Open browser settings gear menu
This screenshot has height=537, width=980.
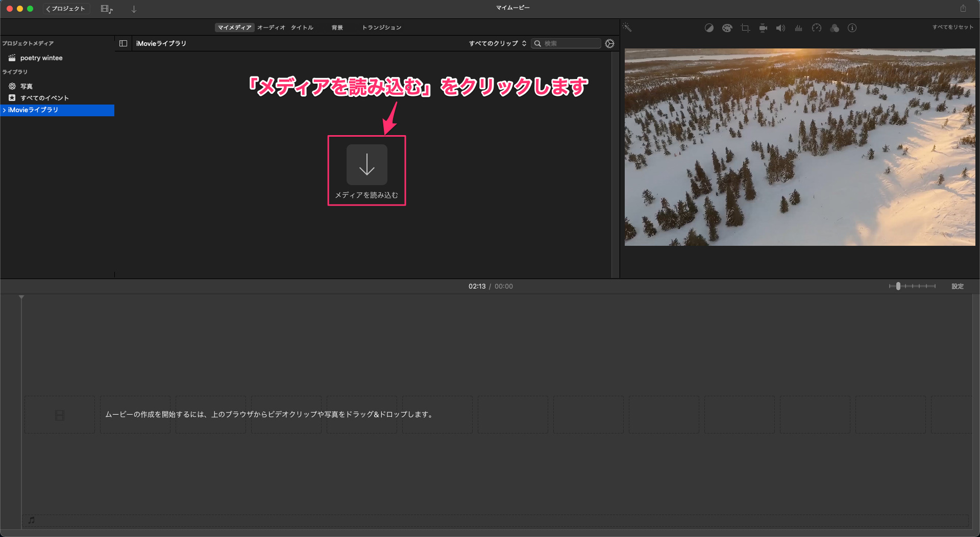pos(609,43)
